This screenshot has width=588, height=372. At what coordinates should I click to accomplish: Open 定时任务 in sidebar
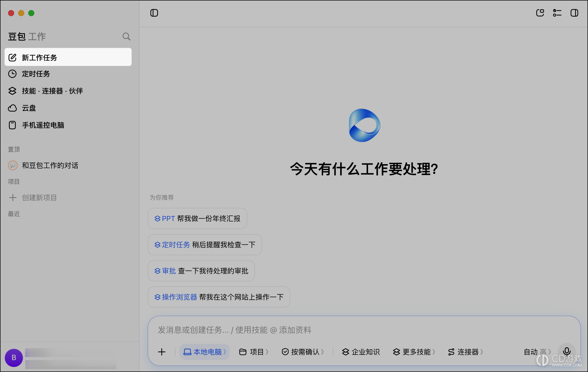click(68, 74)
